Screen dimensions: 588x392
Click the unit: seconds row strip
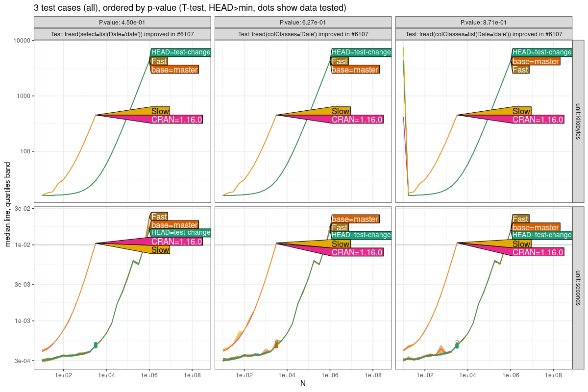click(578, 288)
